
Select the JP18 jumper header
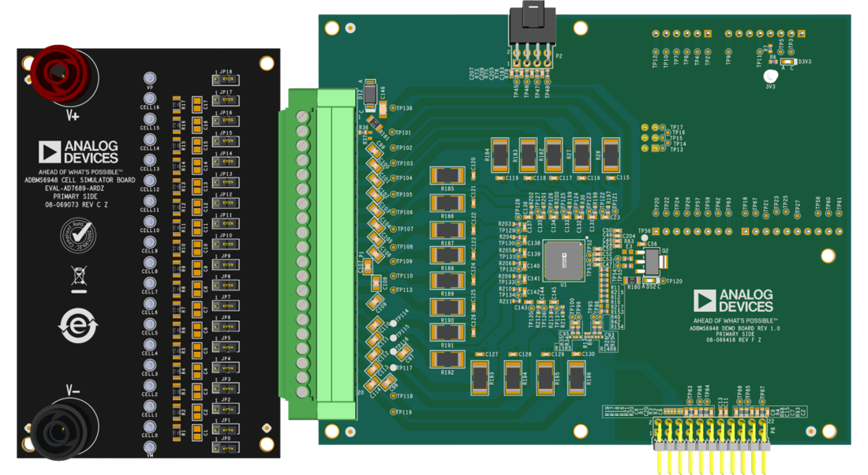[x=226, y=80]
